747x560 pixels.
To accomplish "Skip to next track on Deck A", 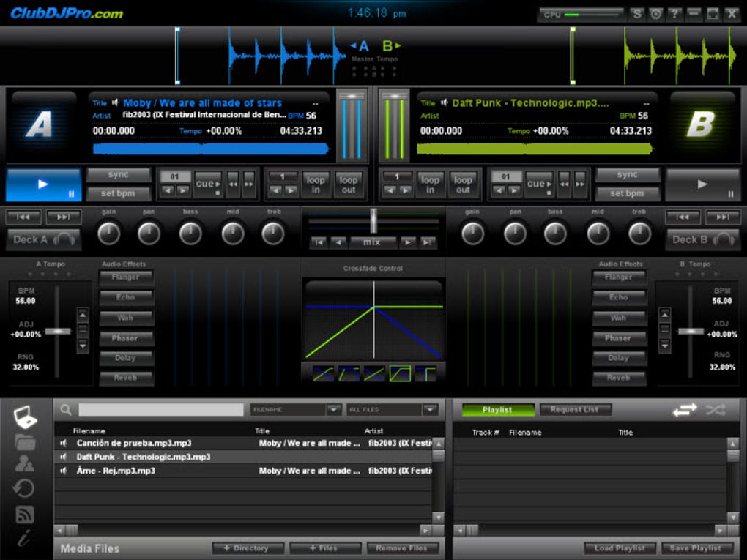I will coord(64,217).
